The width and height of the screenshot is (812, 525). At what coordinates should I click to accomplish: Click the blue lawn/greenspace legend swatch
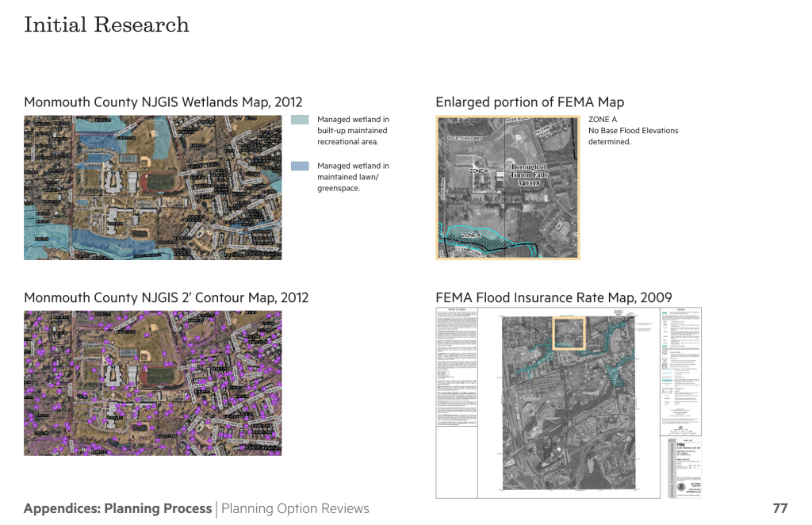(300, 167)
